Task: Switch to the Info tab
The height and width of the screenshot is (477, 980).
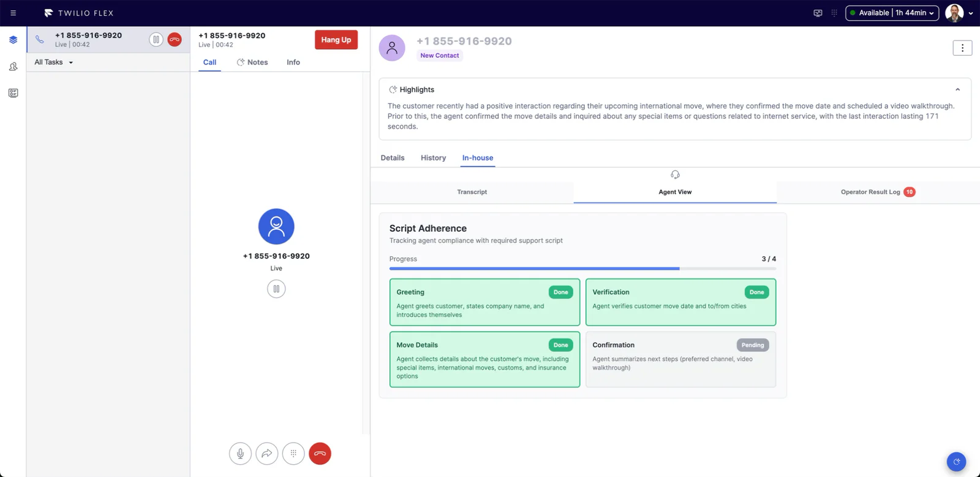Action: [x=293, y=63]
